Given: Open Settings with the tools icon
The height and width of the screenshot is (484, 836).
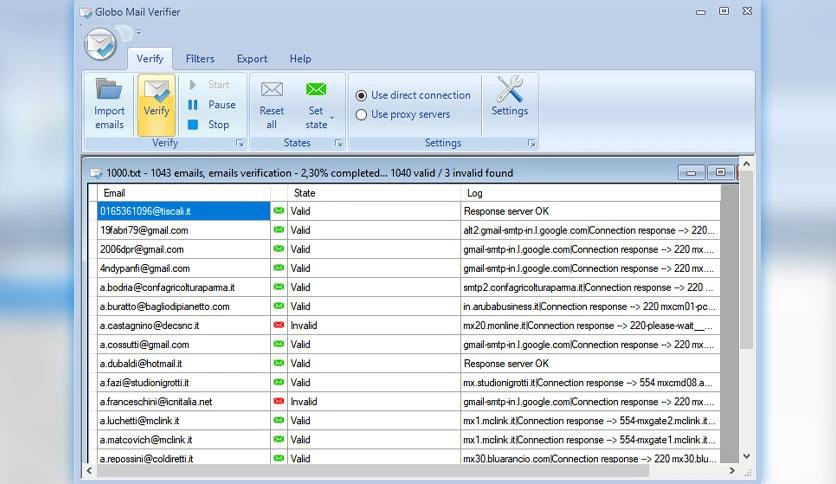Looking at the screenshot, I should [510, 88].
